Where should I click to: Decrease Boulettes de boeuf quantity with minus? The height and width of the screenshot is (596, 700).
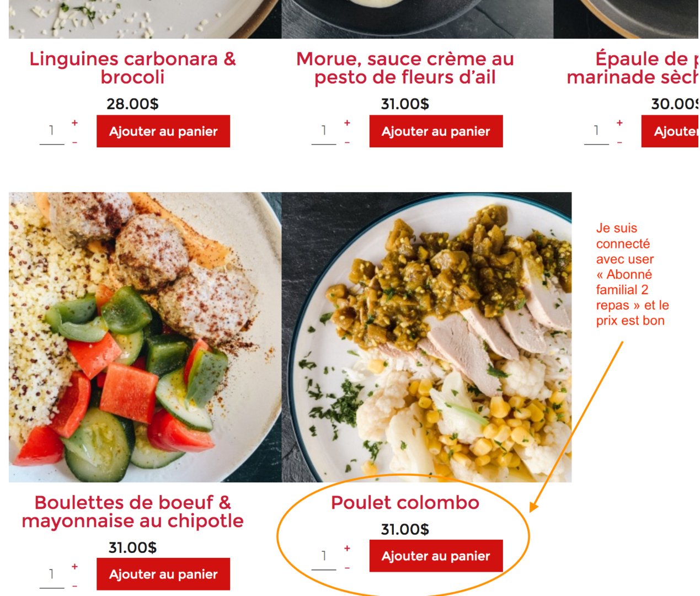tap(74, 586)
